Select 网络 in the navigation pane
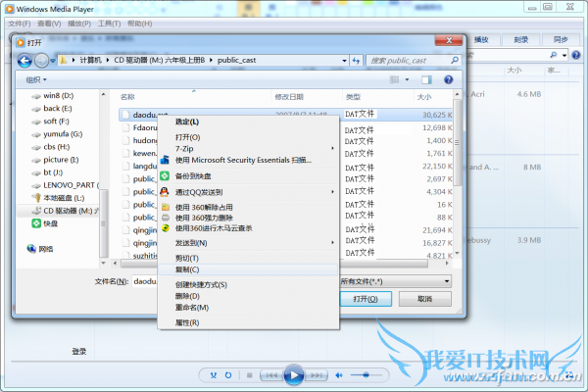 coord(40,249)
